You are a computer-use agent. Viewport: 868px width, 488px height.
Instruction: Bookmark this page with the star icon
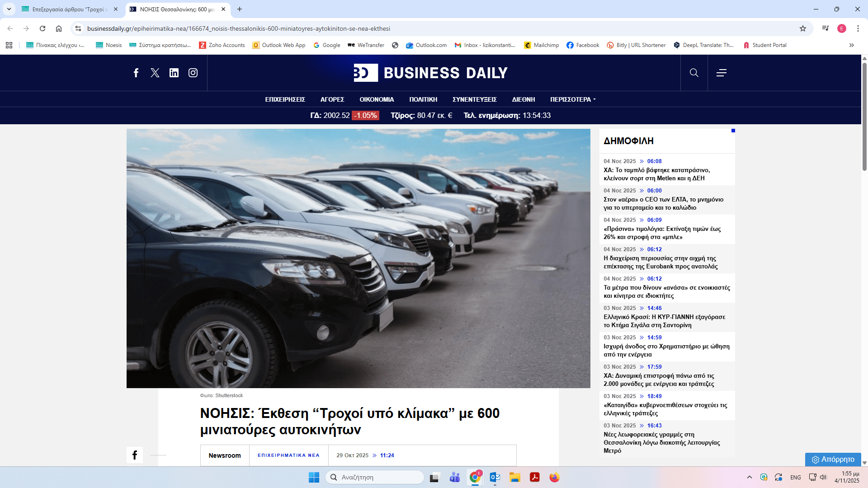point(803,28)
